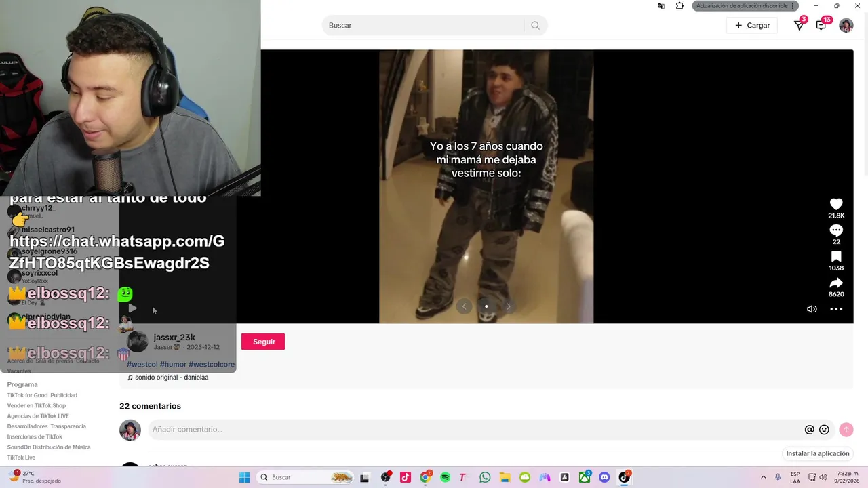
Task: Open comments via the speech bubble icon
Action: click(x=836, y=230)
